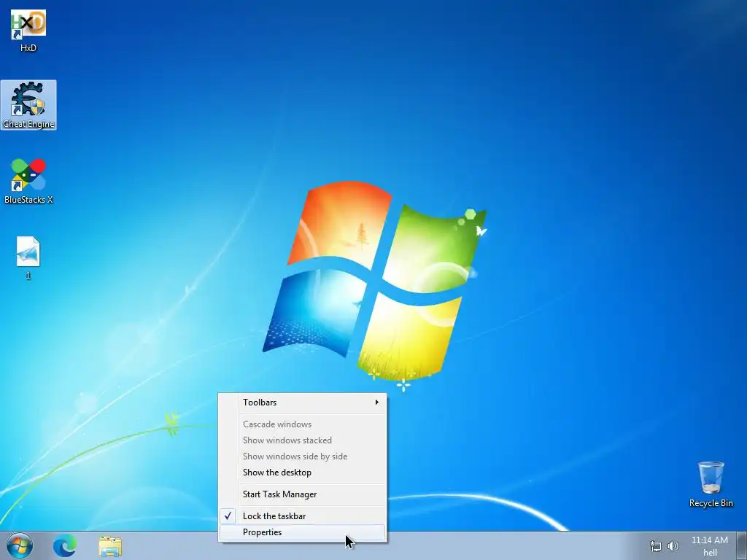Viewport: 747px width, 560px height.
Task: Open the clock showing 11:14 AM
Action: coord(709,540)
